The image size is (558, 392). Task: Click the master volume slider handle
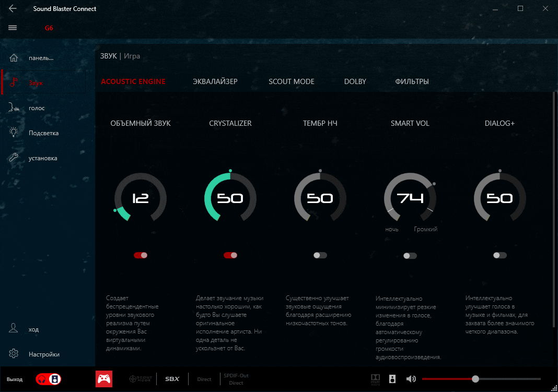tap(475, 379)
